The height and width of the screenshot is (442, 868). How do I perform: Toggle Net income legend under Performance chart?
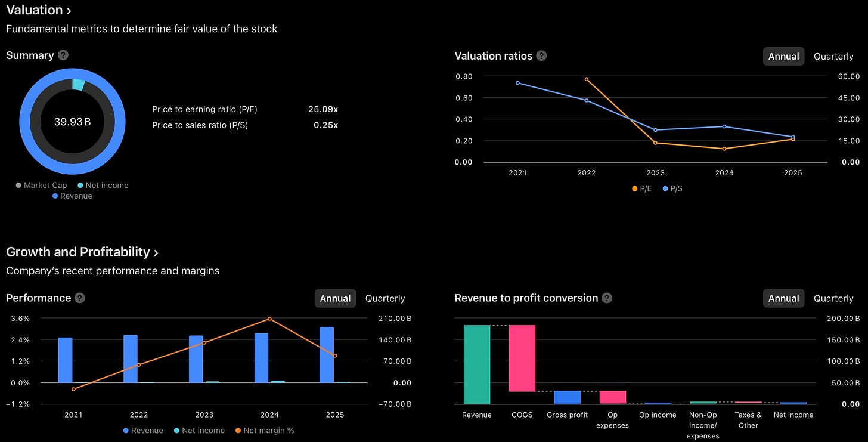click(x=199, y=431)
